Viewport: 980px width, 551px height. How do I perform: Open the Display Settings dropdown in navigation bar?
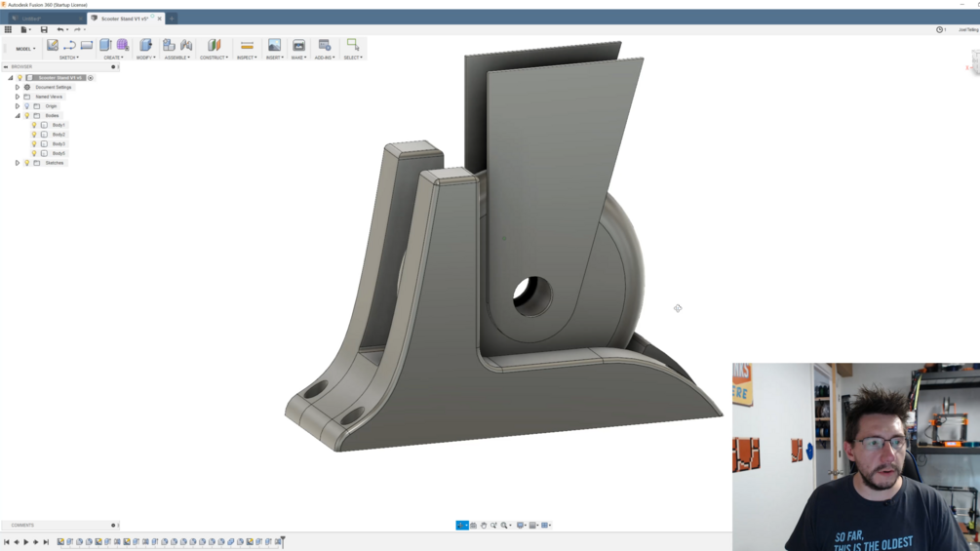(x=522, y=526)
